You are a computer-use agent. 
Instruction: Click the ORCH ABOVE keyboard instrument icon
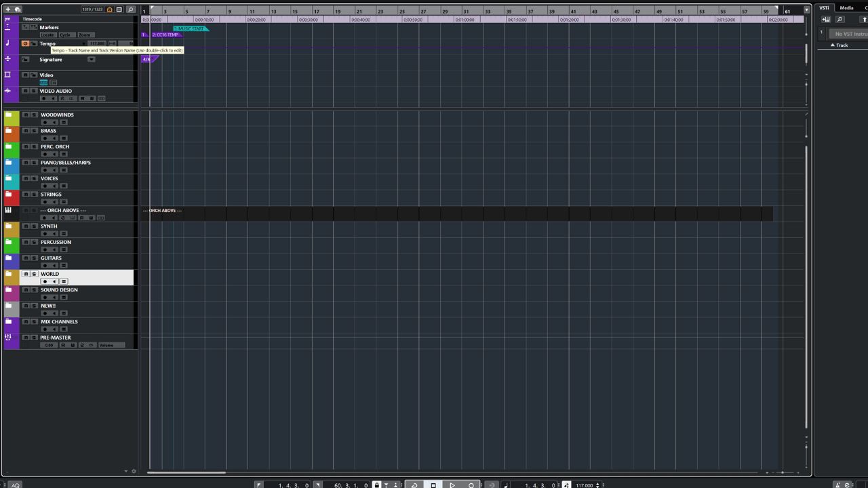(8, 210)
